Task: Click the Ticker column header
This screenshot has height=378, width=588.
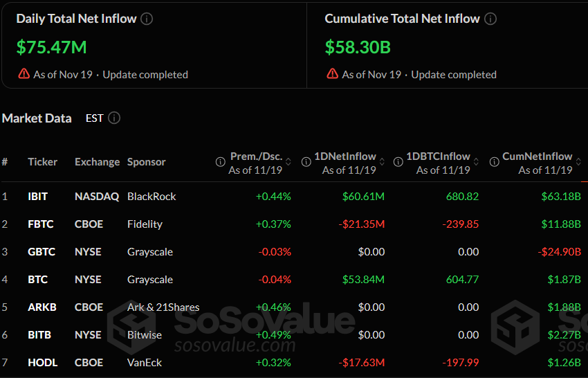Action: click(x=42, y=162)
